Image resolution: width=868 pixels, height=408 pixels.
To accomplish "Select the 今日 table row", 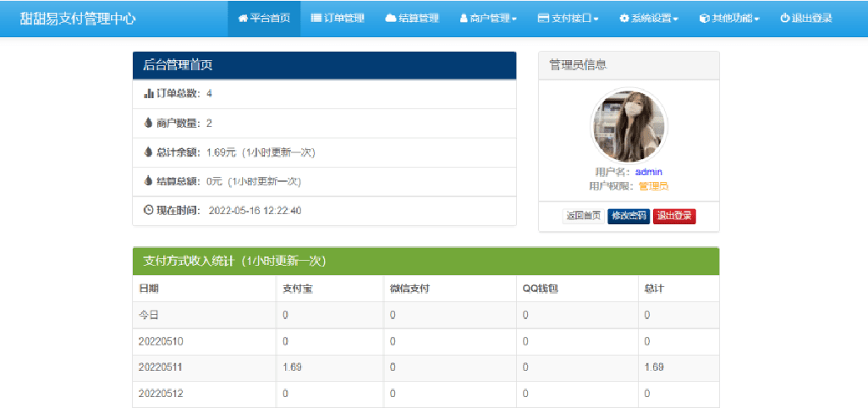I will point(426,316).
